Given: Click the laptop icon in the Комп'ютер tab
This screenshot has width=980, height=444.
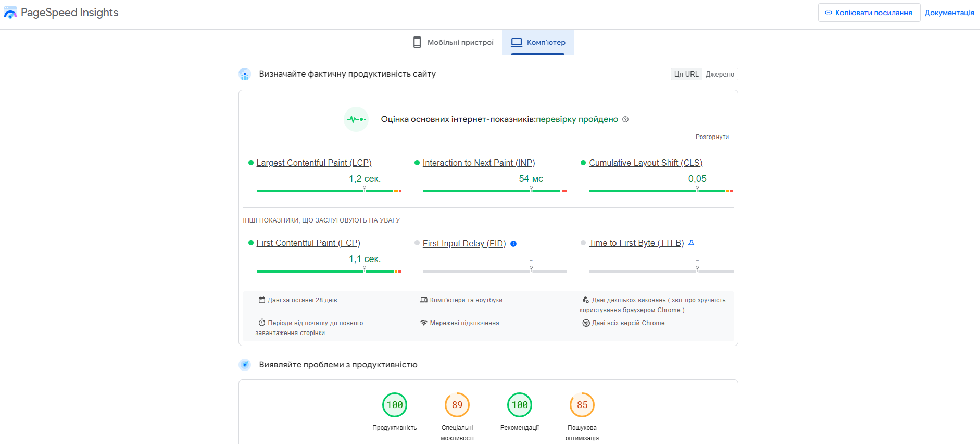Looking at the screenshot, I should tap(517, 42).
